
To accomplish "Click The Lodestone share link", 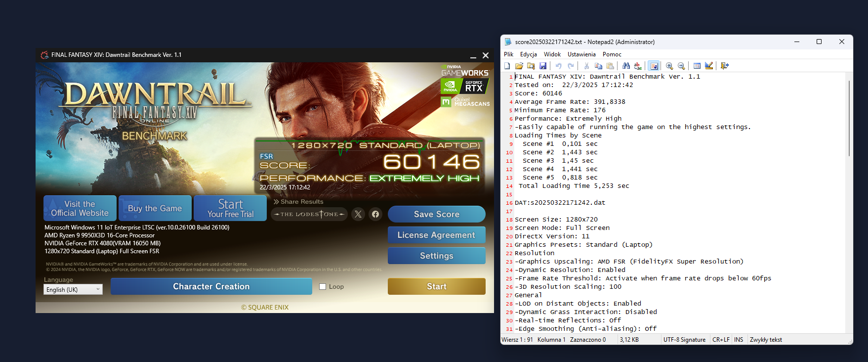I will pyautogui.click(x=309, y=214).
